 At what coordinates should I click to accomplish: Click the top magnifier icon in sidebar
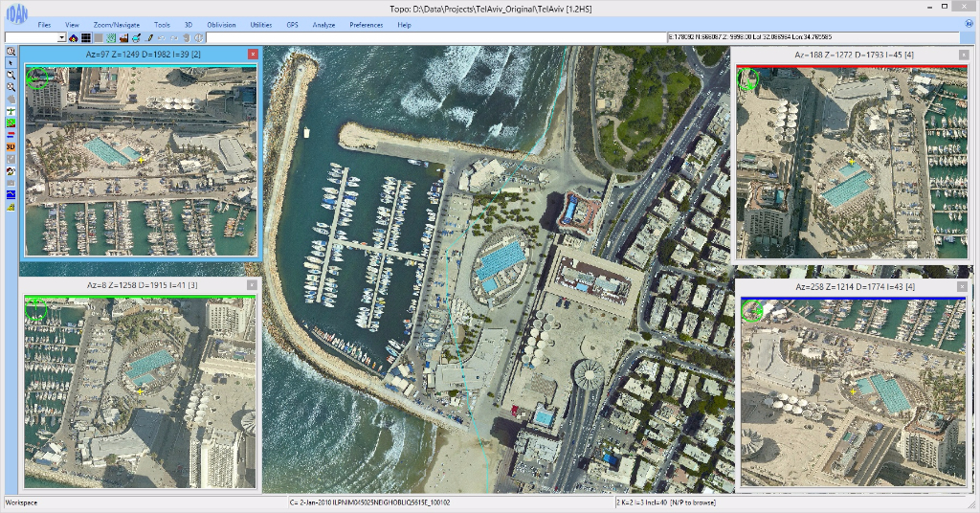(11, 51)
